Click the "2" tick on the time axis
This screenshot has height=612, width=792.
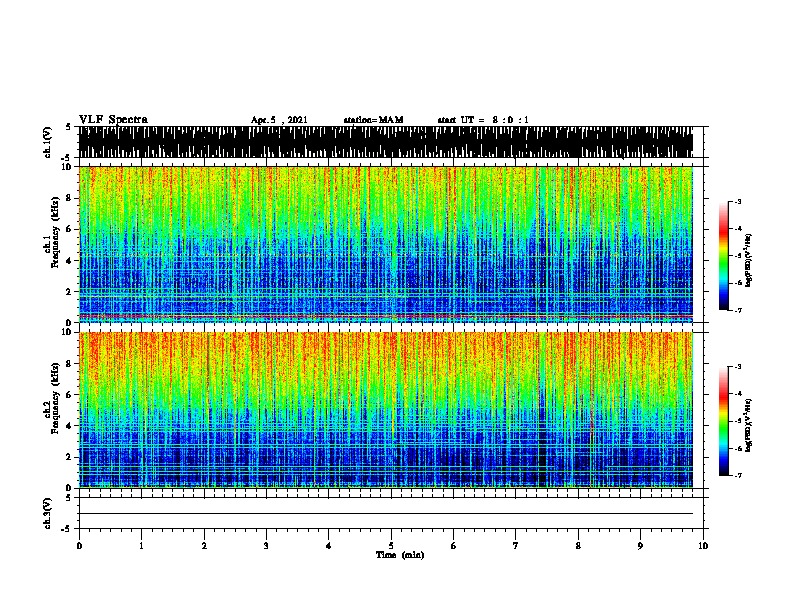(204, 545)
